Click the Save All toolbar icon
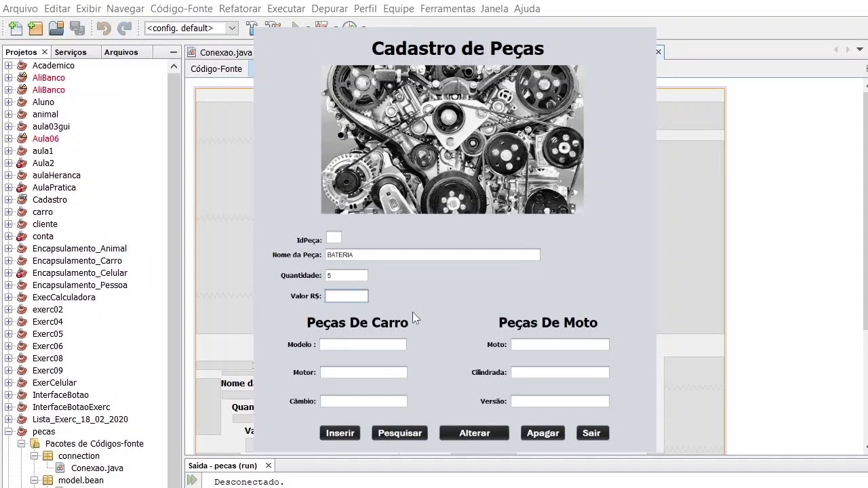The width and height of the screenshot is (868, 488). point(77,28)
